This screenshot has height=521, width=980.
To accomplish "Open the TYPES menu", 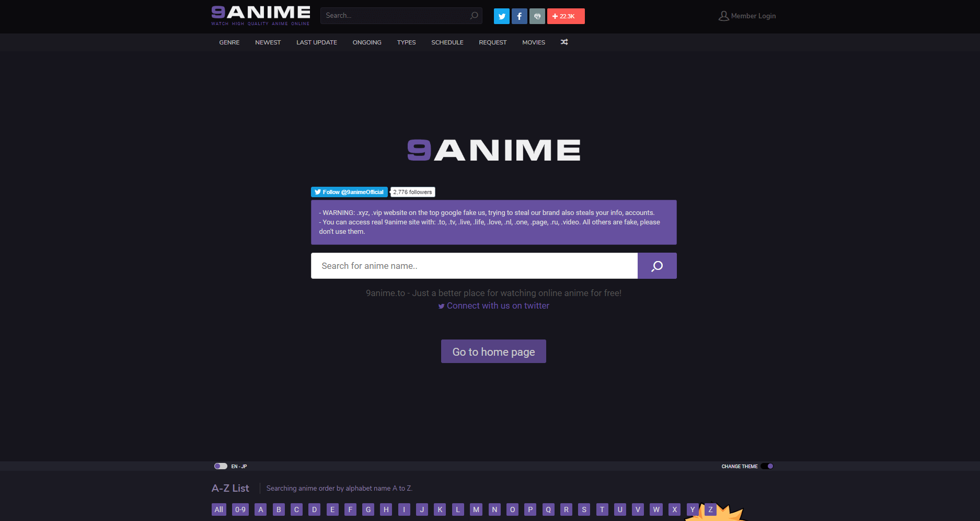I will pyautogui.click(x=406, y=42).
